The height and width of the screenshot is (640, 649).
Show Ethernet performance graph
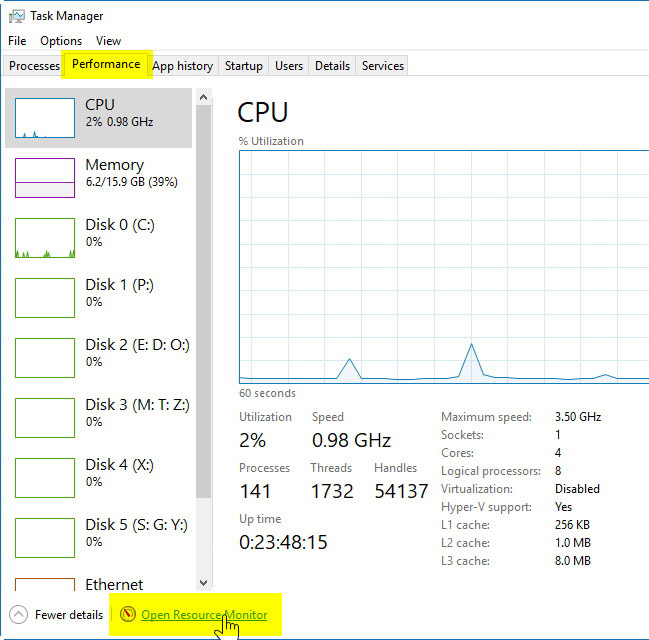113,584
